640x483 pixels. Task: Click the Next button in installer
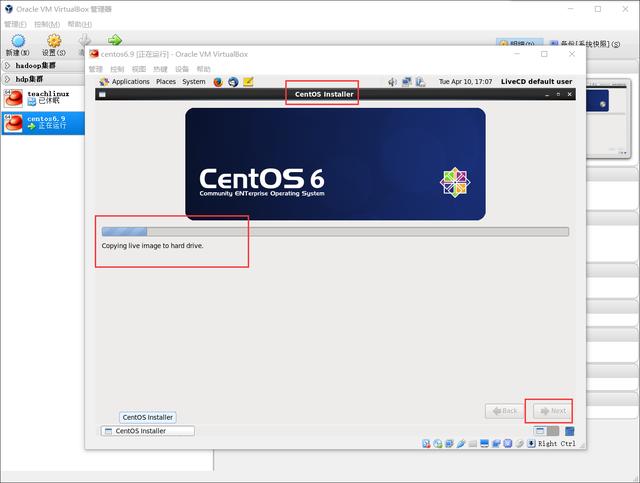tap(553, 411)
